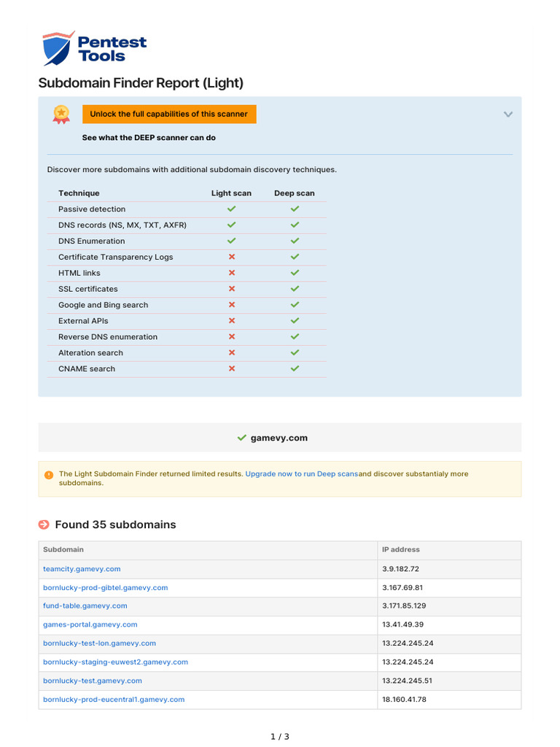The image size is (560, 747).
Task: Click Deep scan checkmark for Certificate Transparency Logs
Action: pos(295,257)
